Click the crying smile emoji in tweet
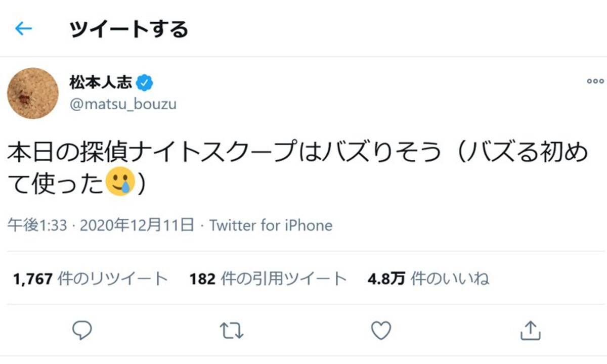607x364 pixels. [120, 183]
